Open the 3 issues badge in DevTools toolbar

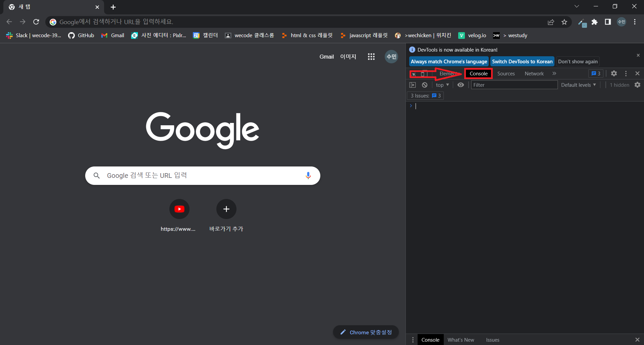coord(596,74)
